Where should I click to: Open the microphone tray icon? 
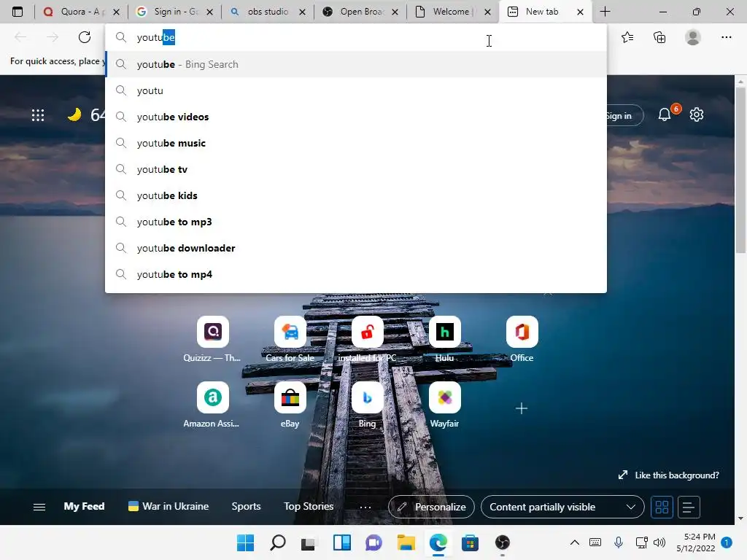pyautogui.click(x=619, y=542)
